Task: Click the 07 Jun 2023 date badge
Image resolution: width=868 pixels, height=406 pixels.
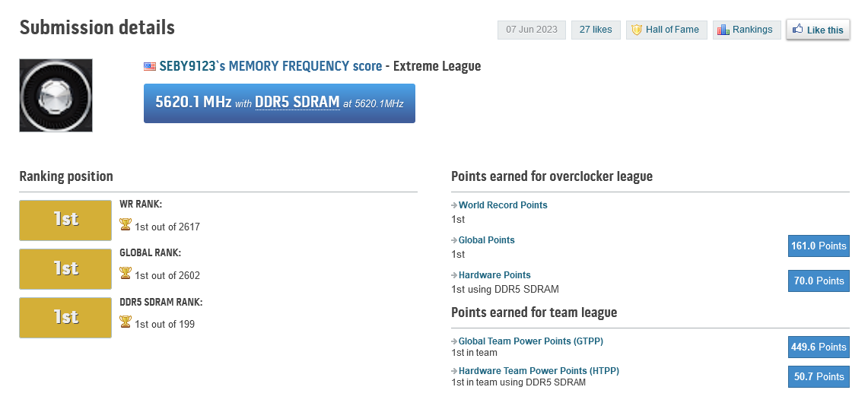Action: (x=532, y=30)
